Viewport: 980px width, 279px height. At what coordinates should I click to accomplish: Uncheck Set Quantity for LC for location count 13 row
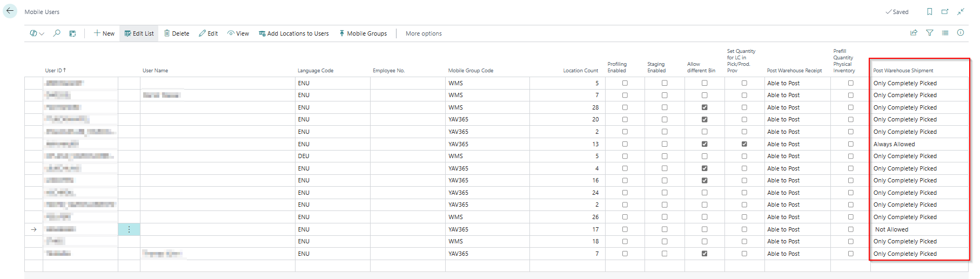coord(744,144)
